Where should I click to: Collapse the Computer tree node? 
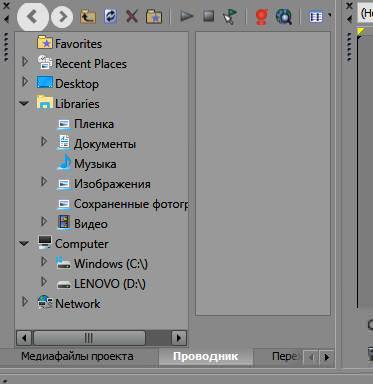(24, 244)
